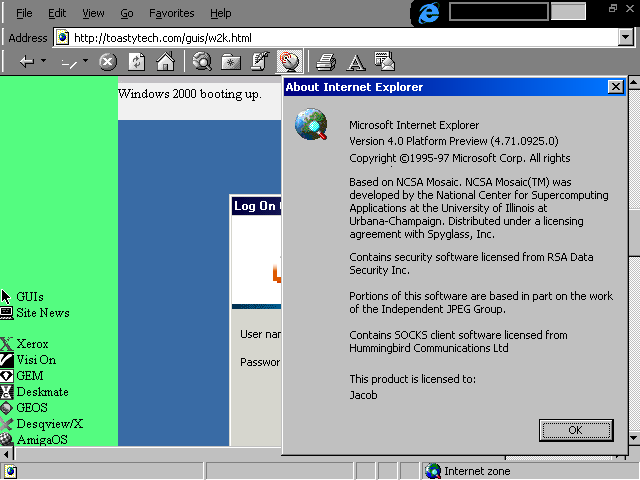The height and width of the screenshot is (480, 640).
Task: Click the 'Windows 2000 booting up.' text
Action: 190,94
